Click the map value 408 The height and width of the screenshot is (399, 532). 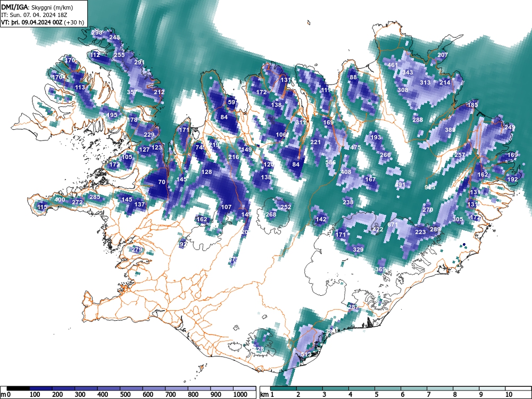tap(346, 172)
